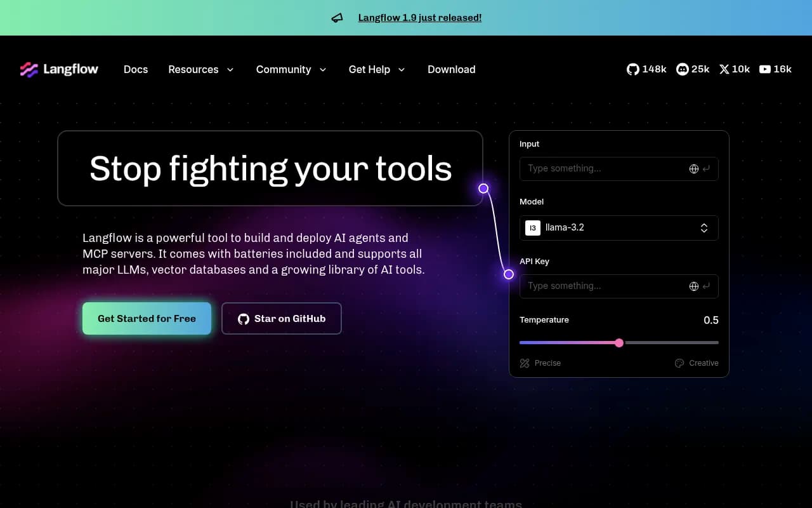Image resolution: width=812 pixels, height=508 pixels.
Task: Click globe icon in Input field
Action: tap(694, 169)
